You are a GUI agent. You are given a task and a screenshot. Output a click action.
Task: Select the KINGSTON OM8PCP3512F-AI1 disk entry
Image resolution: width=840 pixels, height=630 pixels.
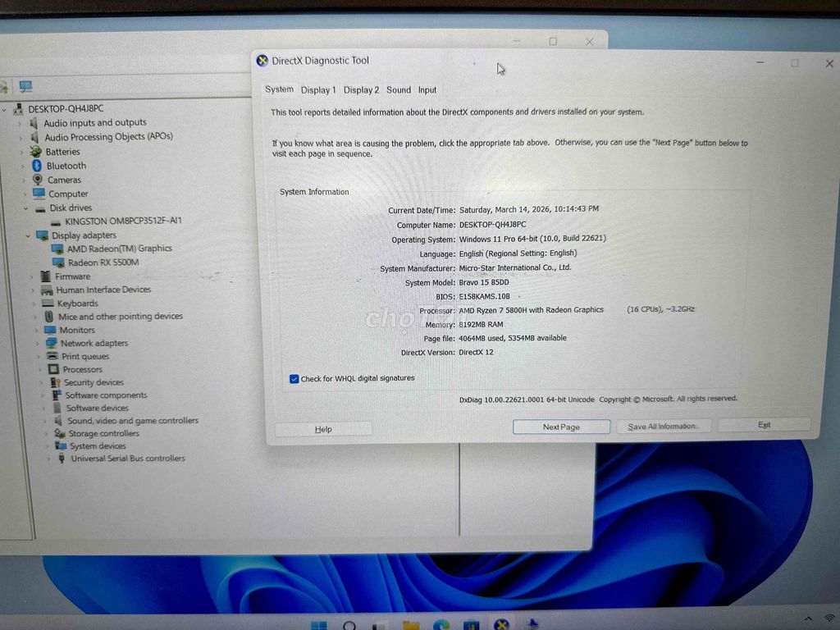coord(123,221)
